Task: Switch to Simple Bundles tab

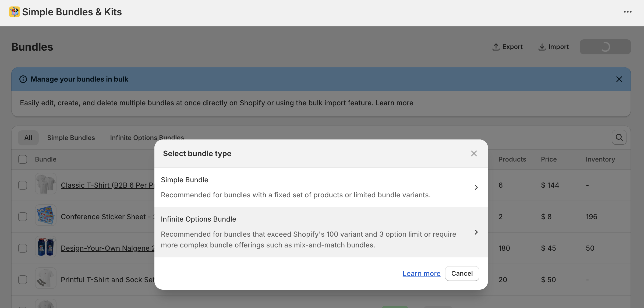Action: [71, 138]
